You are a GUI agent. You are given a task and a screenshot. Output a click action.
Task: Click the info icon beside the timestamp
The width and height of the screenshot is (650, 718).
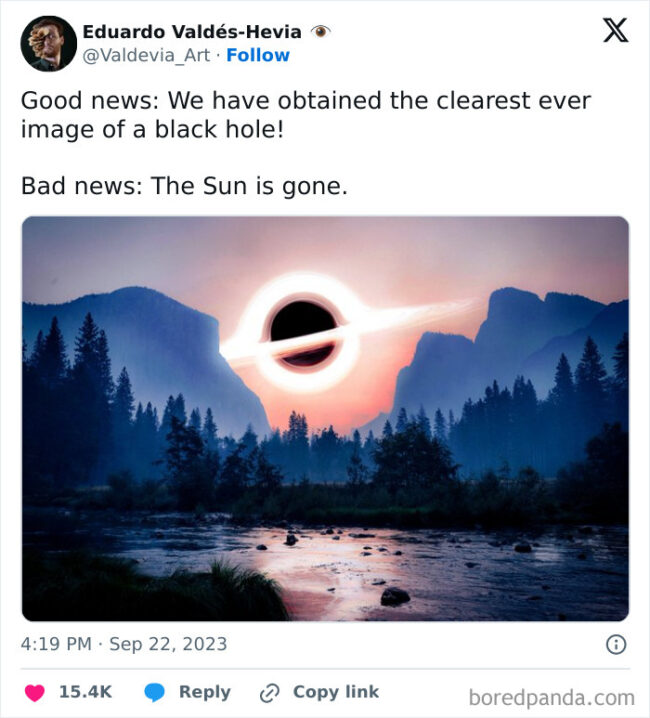616,644
